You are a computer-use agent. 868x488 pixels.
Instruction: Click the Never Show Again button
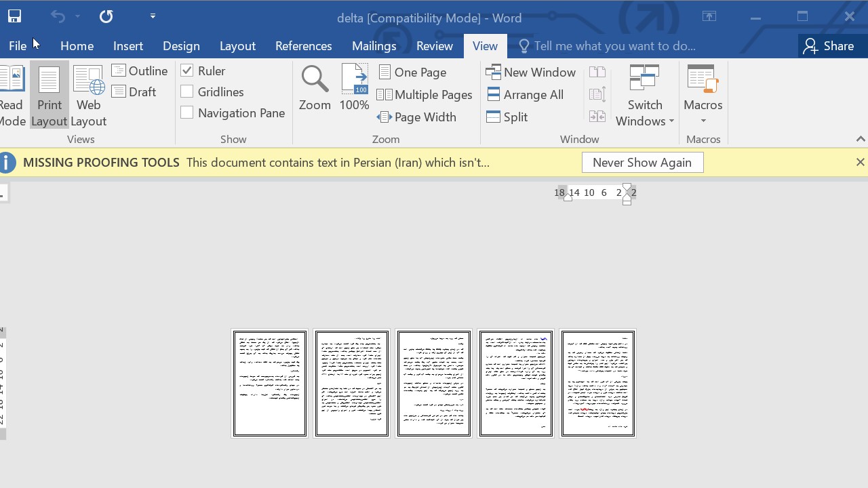pos(642,163)
